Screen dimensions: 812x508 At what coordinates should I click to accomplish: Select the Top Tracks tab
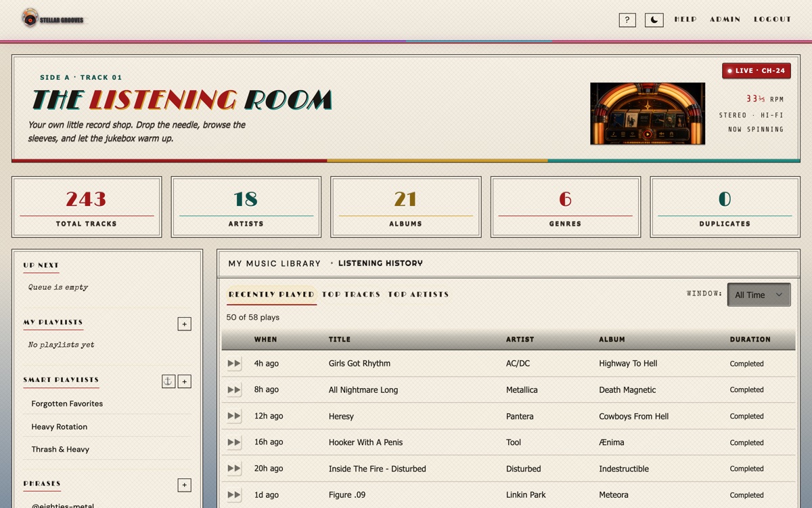pos(351,295)
